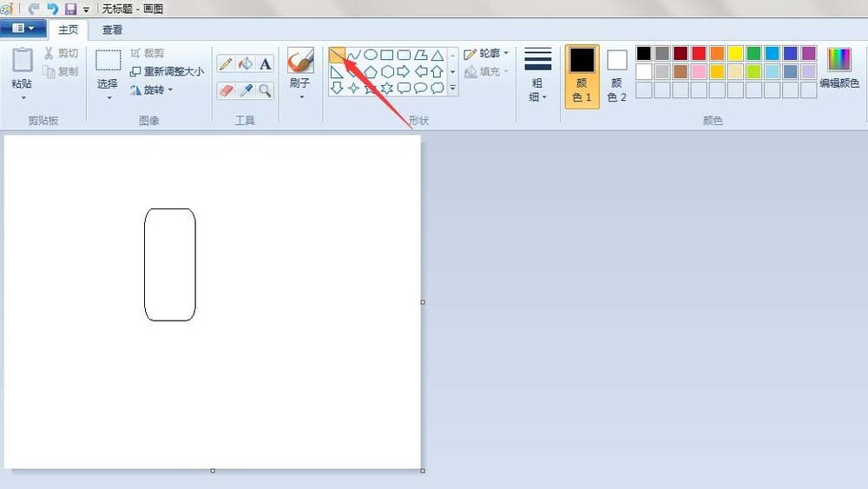Click the 粘贴 paste button
Screen dimensions: 868x489
pyautogui.click(x=23, y=68)
